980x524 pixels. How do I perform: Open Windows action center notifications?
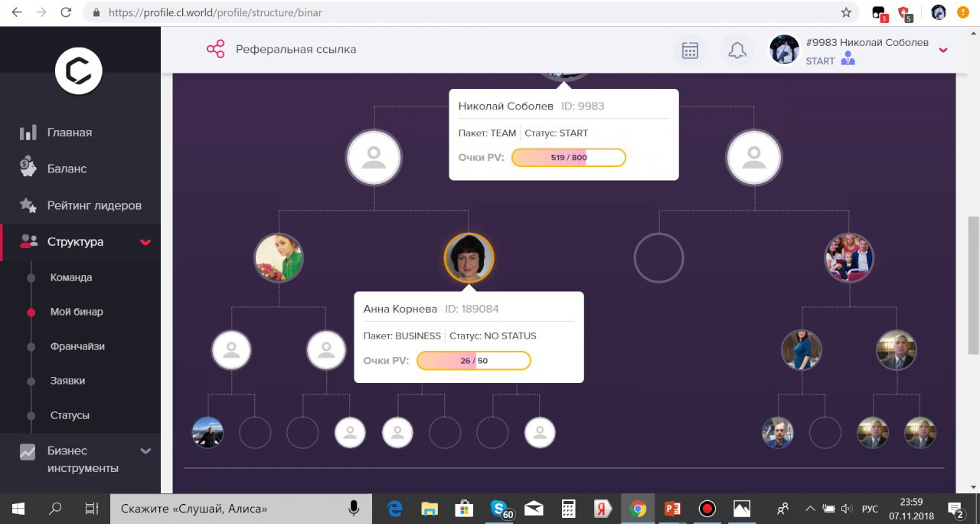pos(955,508)
